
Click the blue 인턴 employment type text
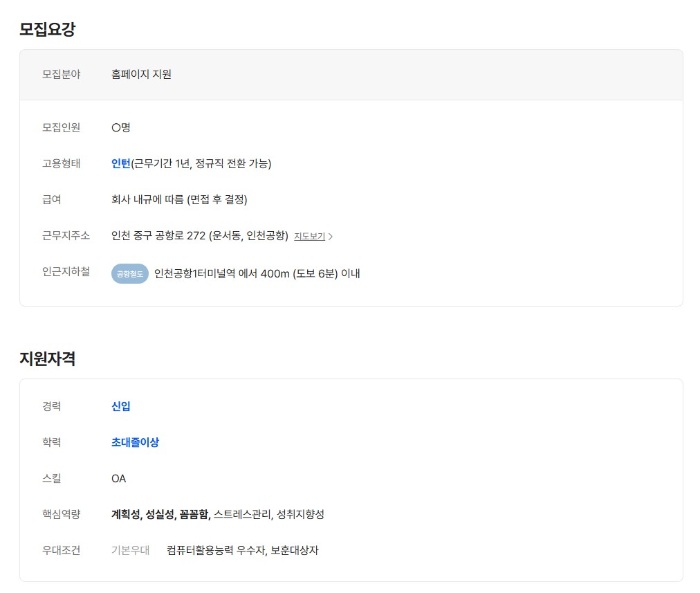(121, 164)
